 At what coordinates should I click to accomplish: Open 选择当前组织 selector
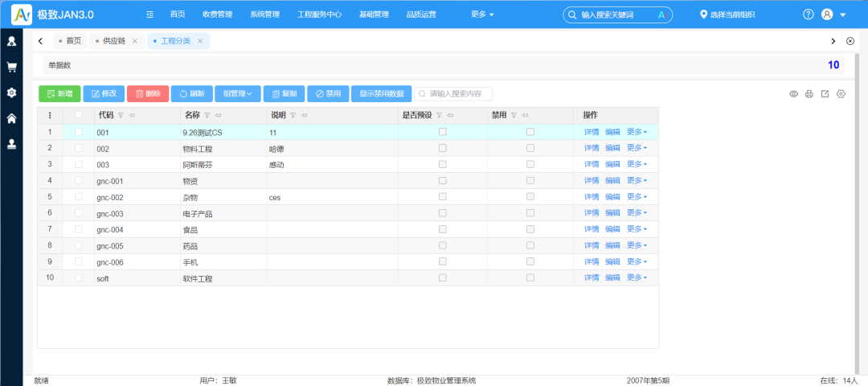[x=727, y=15]
